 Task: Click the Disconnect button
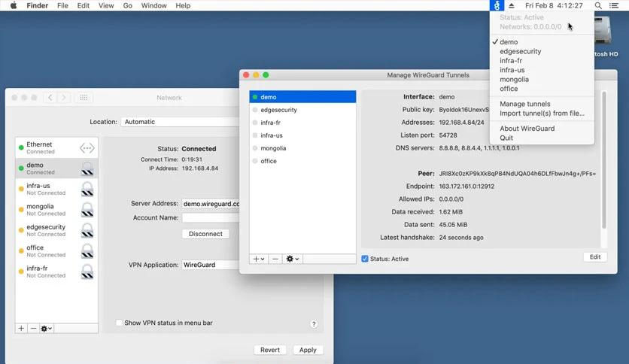[205, 234]
